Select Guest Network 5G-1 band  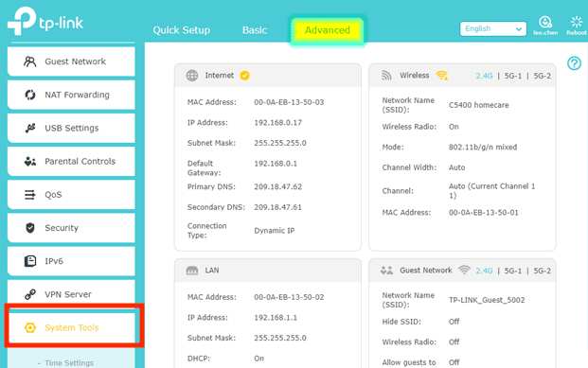click(513, 271)
